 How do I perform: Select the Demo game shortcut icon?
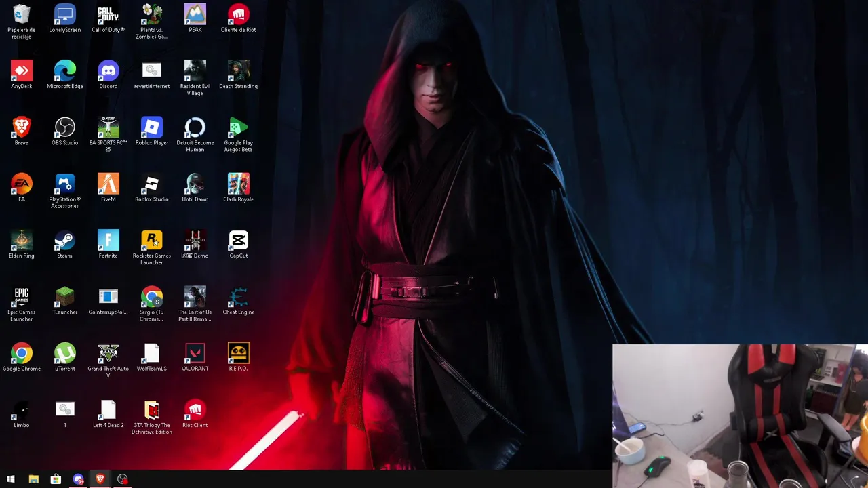[195, 240]
